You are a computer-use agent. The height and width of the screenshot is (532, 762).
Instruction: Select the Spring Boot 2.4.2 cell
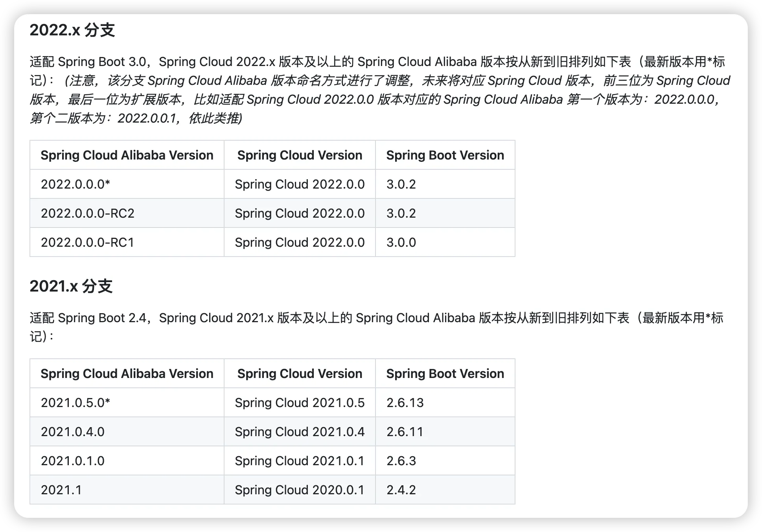click(401, 490)
